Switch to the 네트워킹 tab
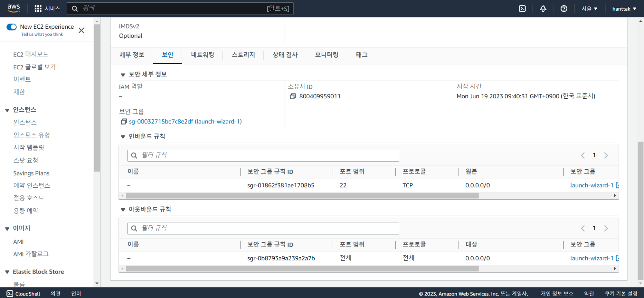Image resolution: width=644 pixels, height=298 pixels. [x=203, y=55]
